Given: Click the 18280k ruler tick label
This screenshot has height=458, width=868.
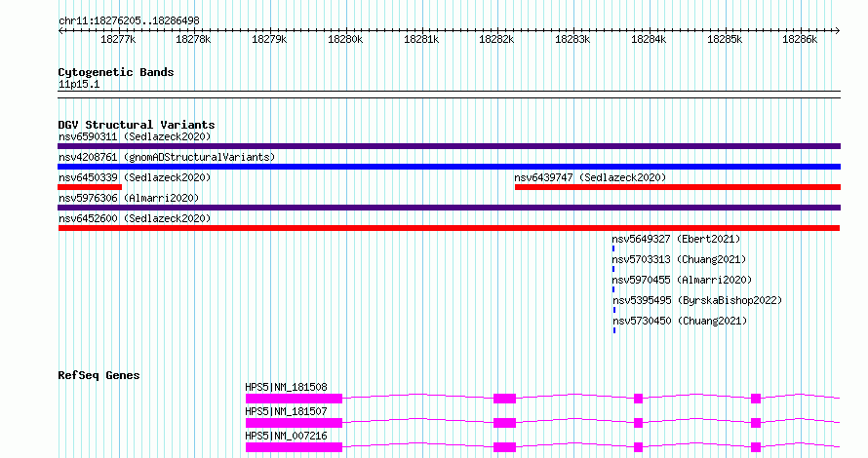Looking at the screenshot, I should click(x=345, y=39).
